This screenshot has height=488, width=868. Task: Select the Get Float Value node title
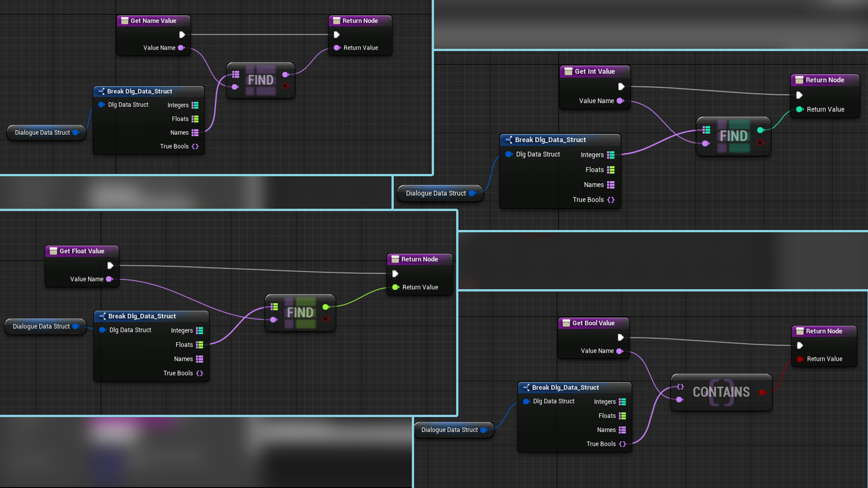82,251
